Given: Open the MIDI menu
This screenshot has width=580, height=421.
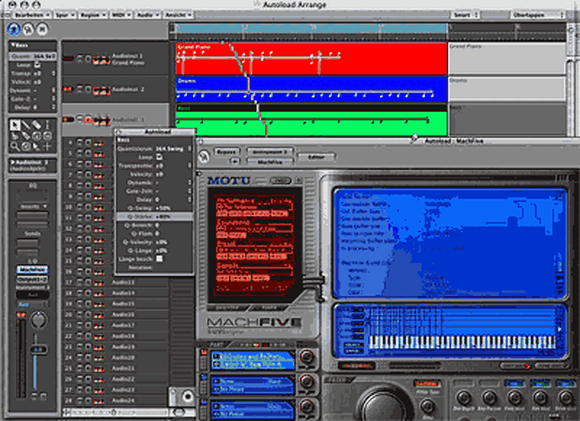Looking at the screenshot, I should pyautogui.click(x=121, y=15).
